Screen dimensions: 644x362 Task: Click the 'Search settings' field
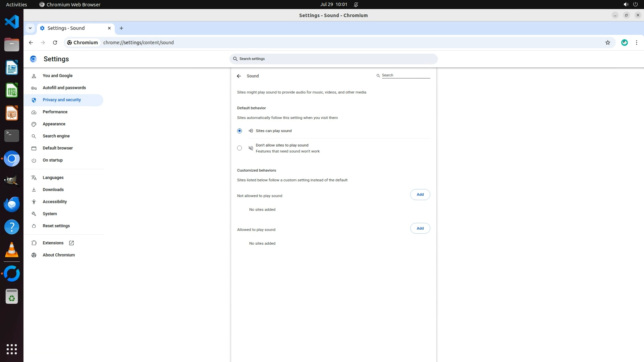(334, 59)
